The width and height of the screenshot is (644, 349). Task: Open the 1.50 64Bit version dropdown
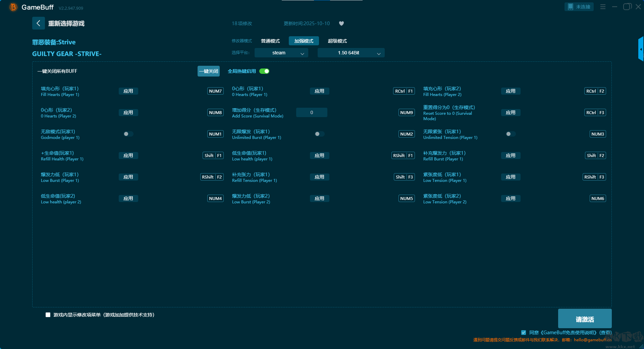(x=351, y=53)
